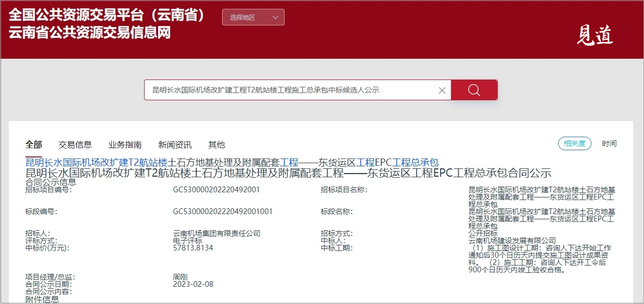Sort results by 相关度
The height and width of the screenshot is (304, 644).
[574, 143]
